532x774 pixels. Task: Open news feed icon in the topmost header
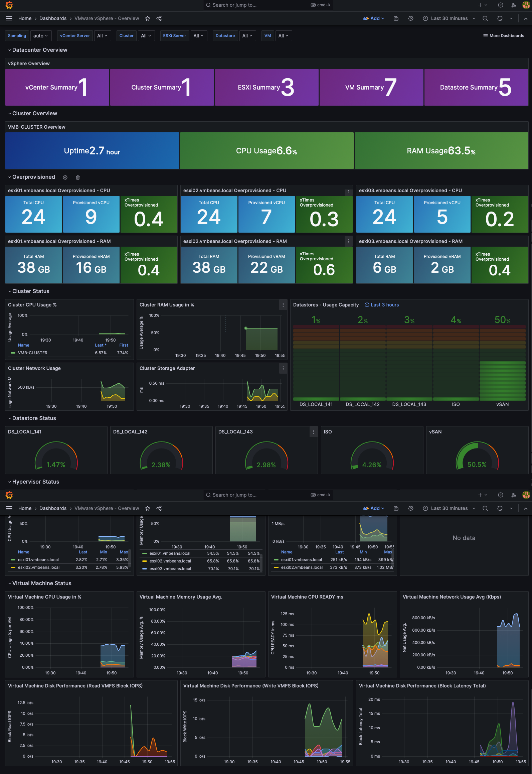coord(514,5)
